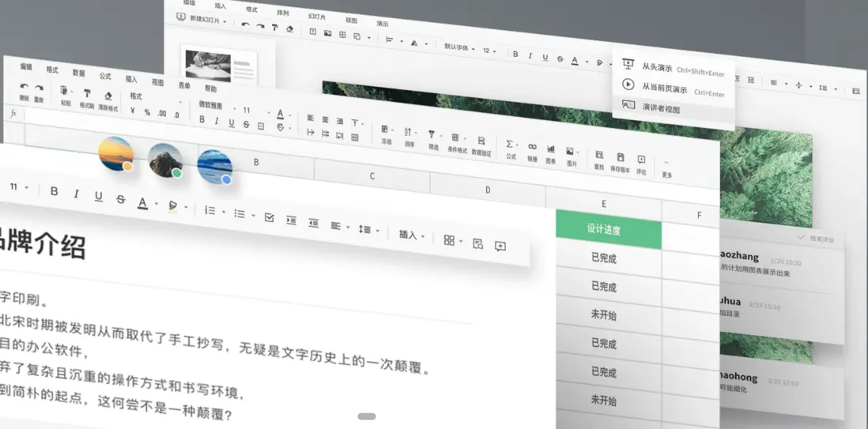
Task: Open the 帮助 menu in the spreadsheet
Action: coord(210,88)
